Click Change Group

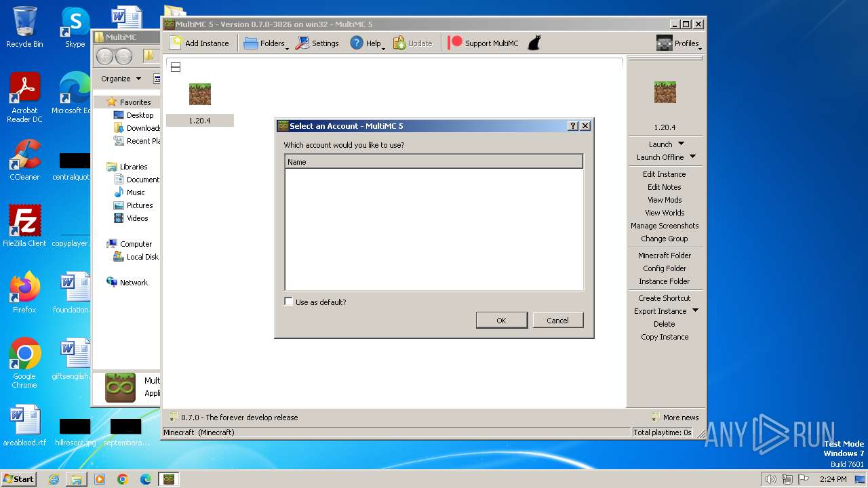(x=665, y=239)
